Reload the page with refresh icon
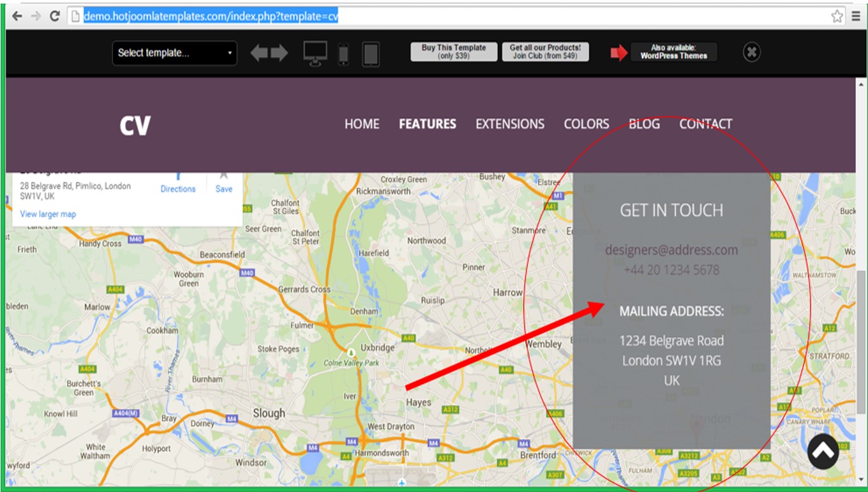Image resolution: width=868 pixels, height=492 pixels. [x=55, y=16]
